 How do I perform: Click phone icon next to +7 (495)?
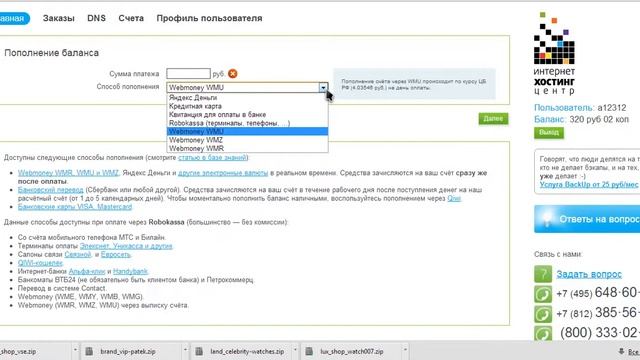click(543, 294)
